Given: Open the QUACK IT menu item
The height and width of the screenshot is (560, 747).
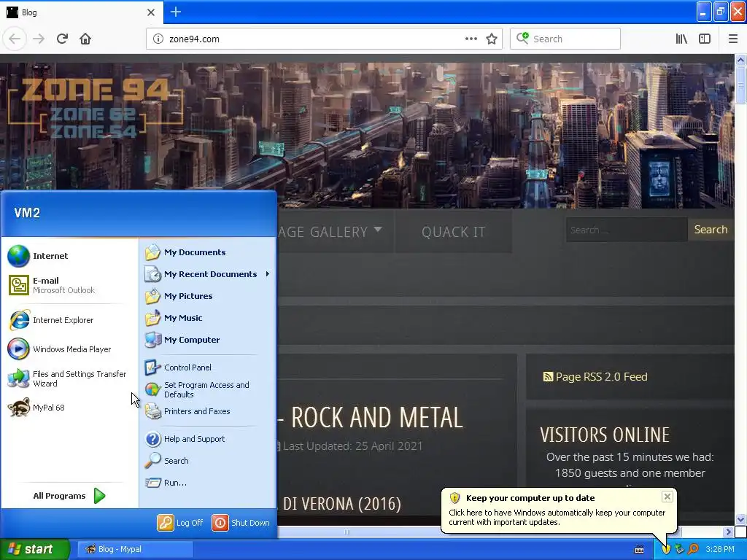Looking at the screenshot, I should pos(453,232).
